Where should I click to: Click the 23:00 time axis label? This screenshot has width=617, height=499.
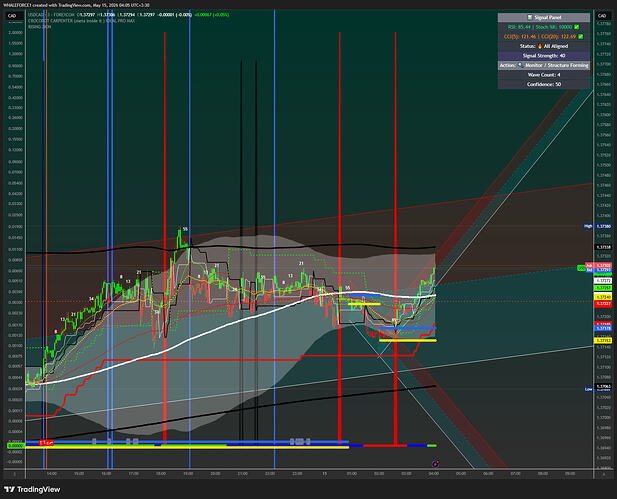(x=297, y=473)
